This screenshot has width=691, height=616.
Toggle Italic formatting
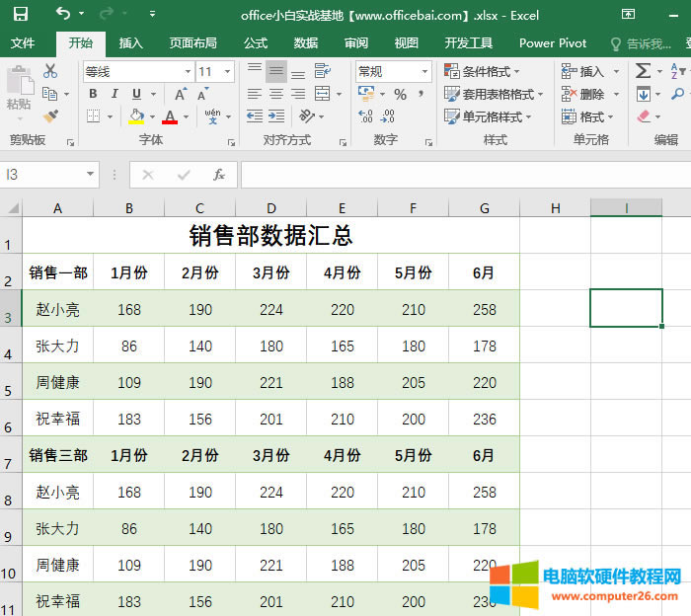pyautogui.click(x=115, y=94)
